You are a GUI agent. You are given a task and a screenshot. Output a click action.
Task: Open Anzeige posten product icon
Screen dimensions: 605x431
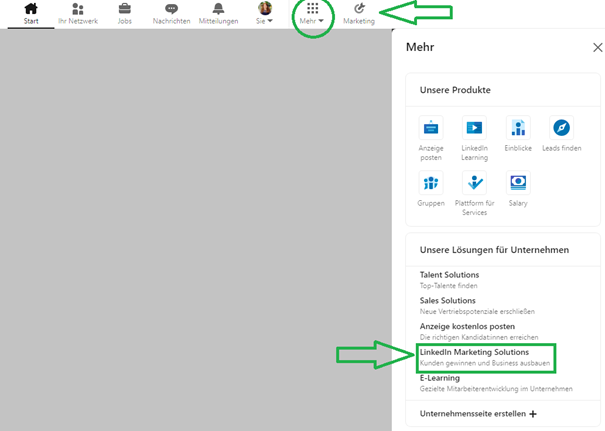(431, 127)
